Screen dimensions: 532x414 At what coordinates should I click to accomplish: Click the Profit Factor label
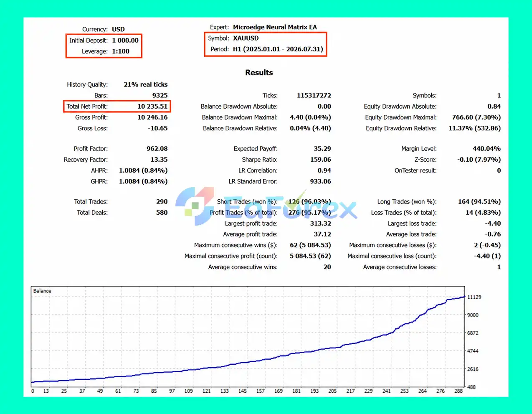pyautogui.click(x=91, y=149)
